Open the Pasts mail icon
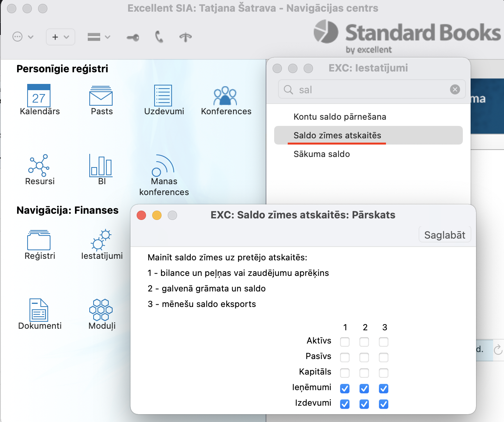 [101, 96]
